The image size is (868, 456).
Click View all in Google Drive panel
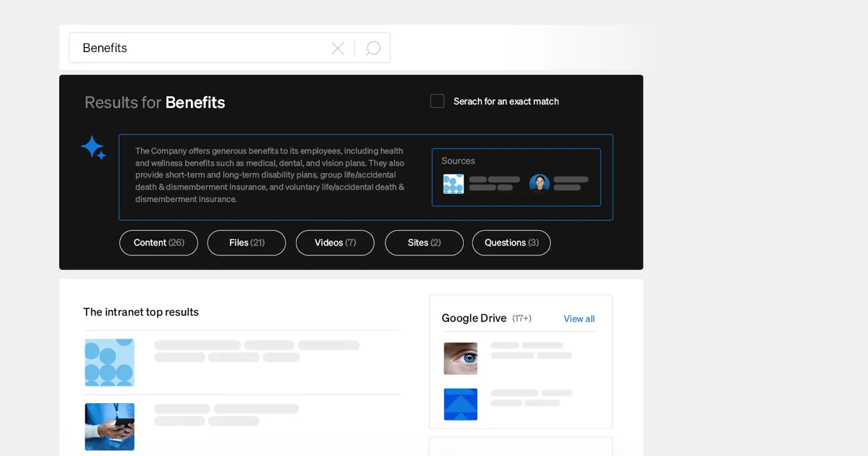[x=579, y=318]
